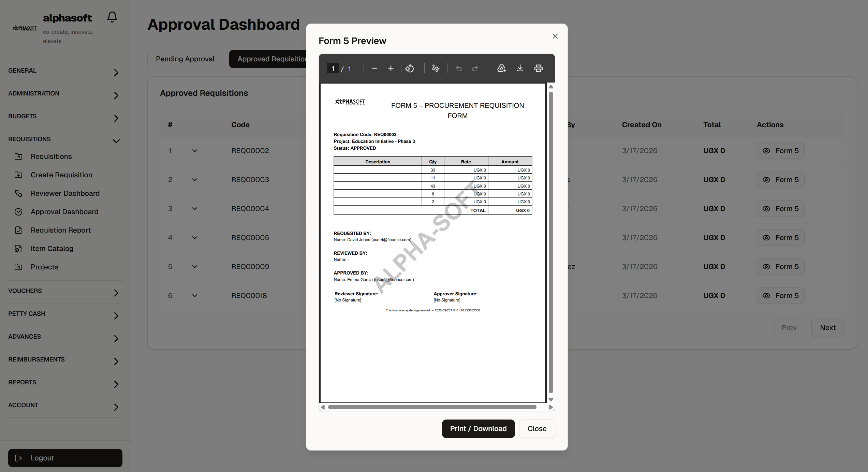Select the Reviewer Dashboard icon
The image size is (868, 472).
(18, 193)
